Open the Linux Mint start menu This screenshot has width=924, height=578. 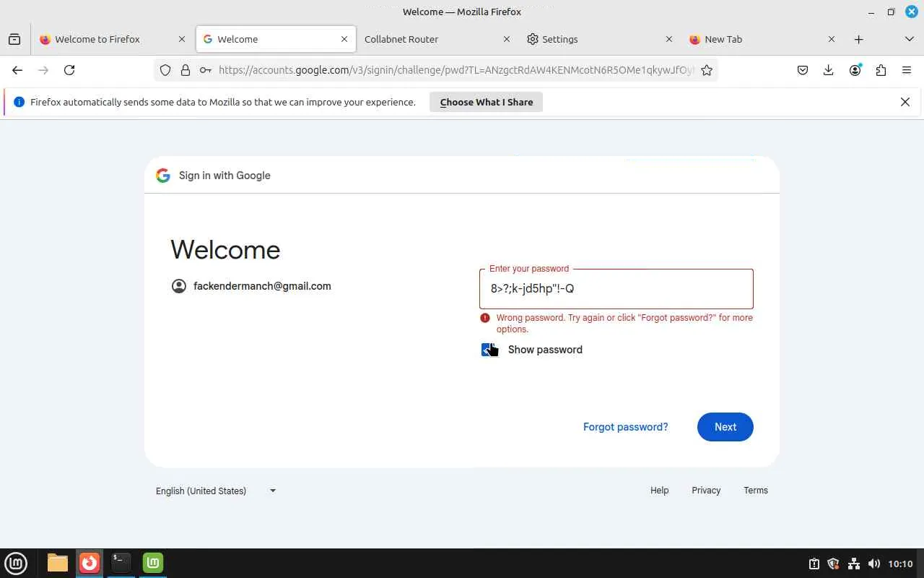pos(16,563)
